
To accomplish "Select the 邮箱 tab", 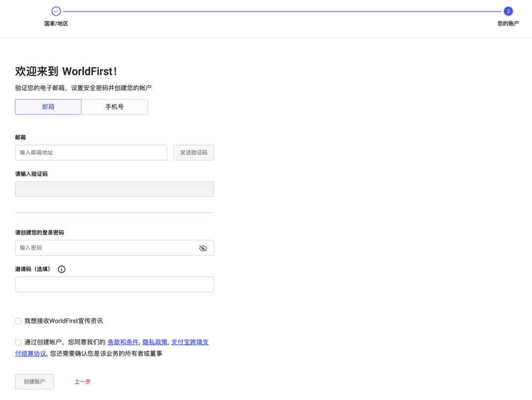I will pyautogui.click(x=48, y=107).
